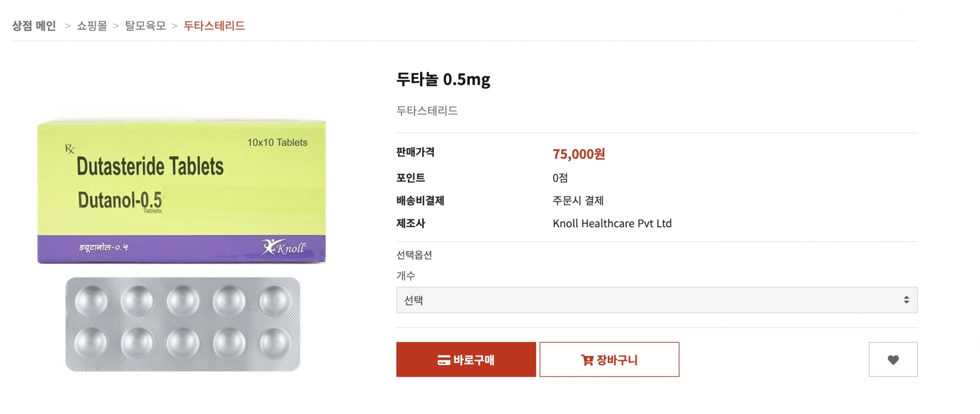Click Knoll Healthcare Pvt Ltd manufacturer name
Screen dimensions: 980x414
click(612, 223)
